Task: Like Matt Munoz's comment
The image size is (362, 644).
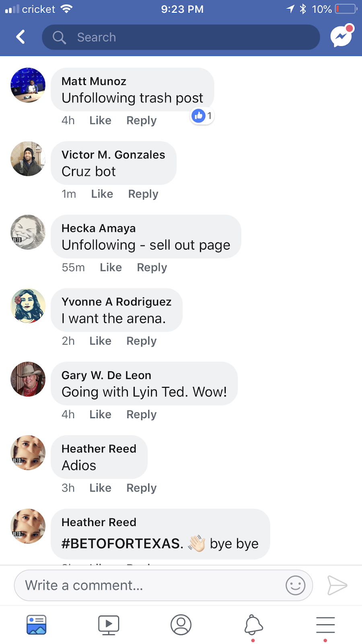Action: (100, 120)
